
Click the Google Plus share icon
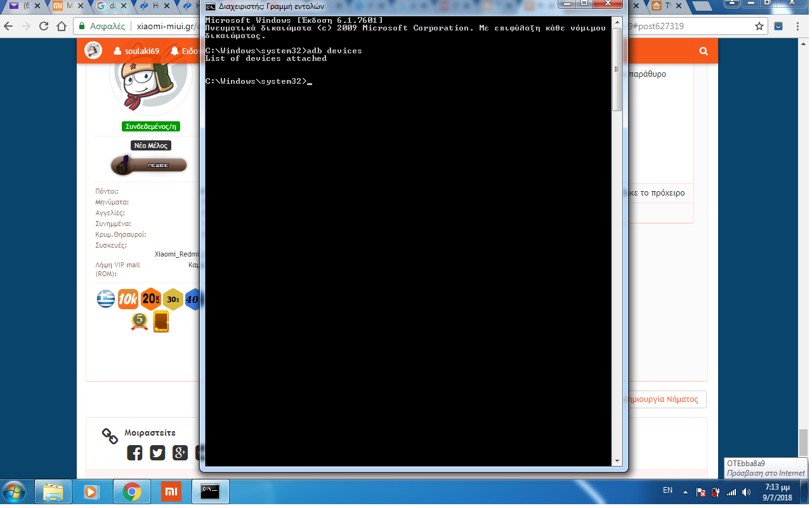180,453
